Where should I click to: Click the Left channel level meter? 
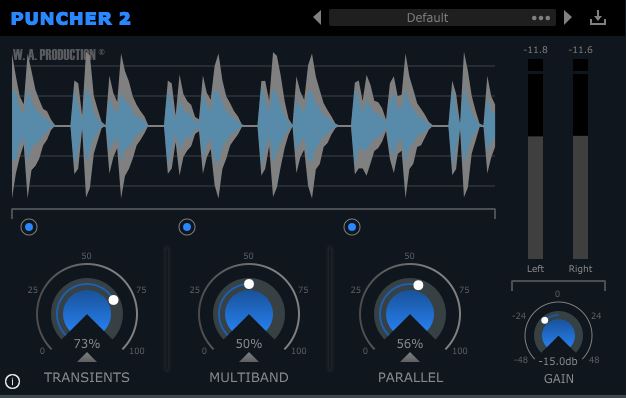[535, 159]
